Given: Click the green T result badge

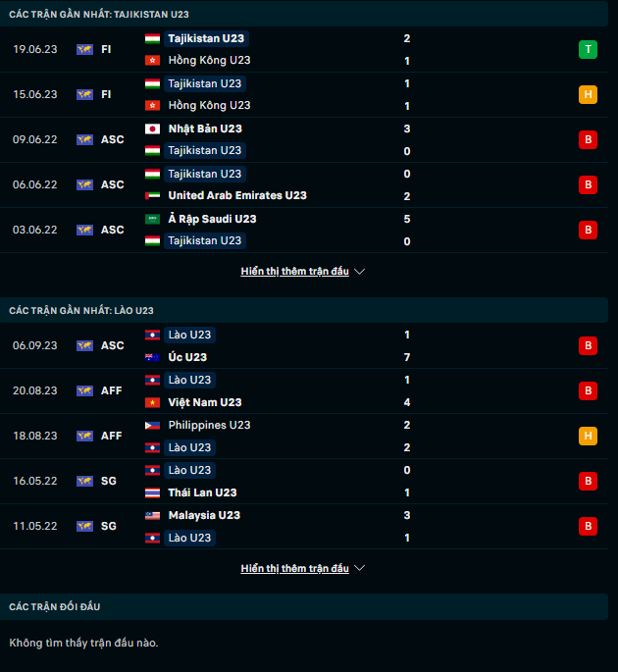Looking at the screenshot, I should point(588,49).
